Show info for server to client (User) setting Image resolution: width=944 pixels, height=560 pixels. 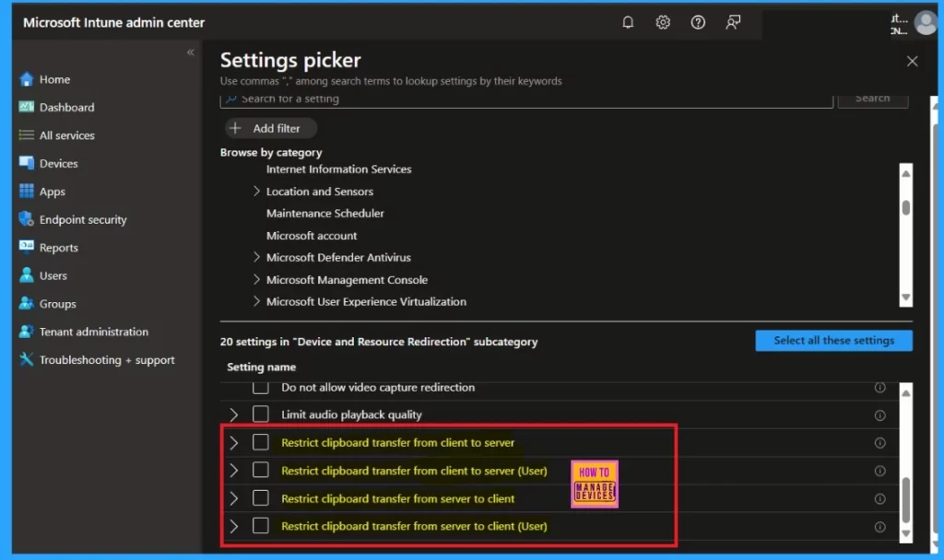click(879, 527)
